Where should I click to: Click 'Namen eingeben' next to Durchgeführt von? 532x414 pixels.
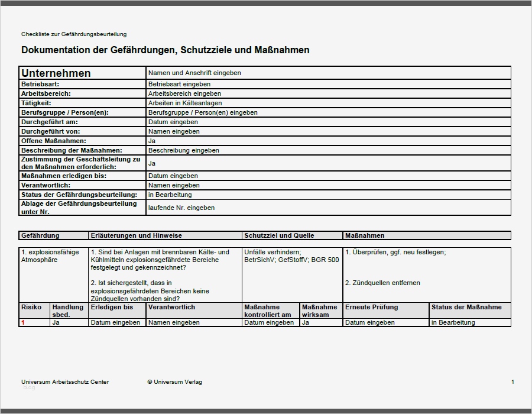pyautogui.click(x=174, y=131)
